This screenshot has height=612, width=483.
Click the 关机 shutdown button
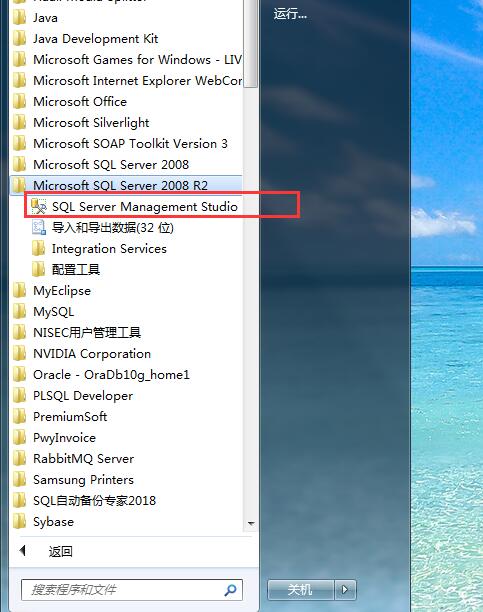(301, 589)
